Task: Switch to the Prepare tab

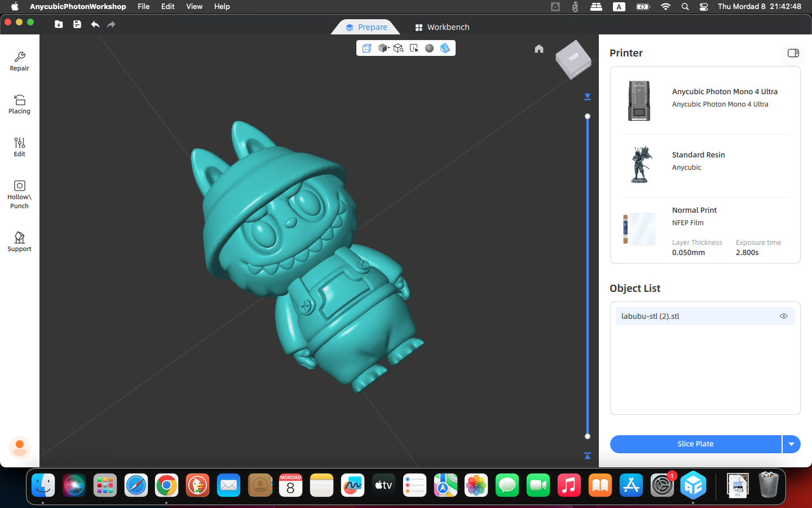Action: click(366, 27)
